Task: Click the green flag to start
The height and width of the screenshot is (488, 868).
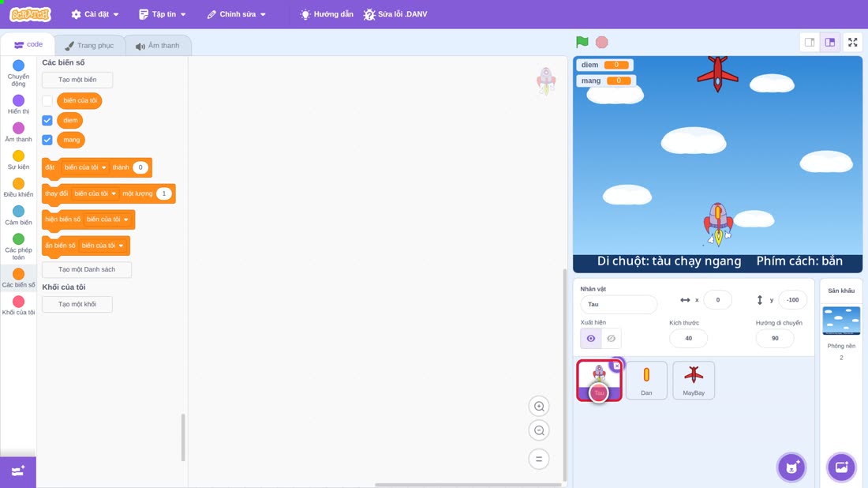Action: (x=582, y=42)
